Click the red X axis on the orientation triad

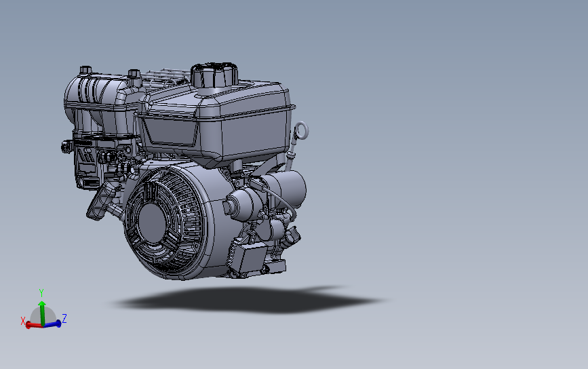coord(34,326)
